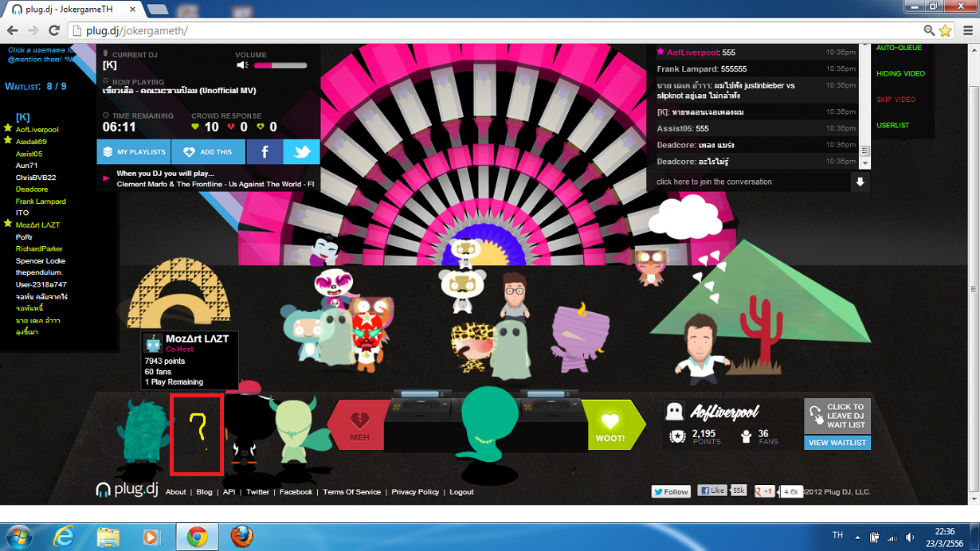Image resolution: width=980 pixels, height=551 pixels.
Task: Bookmark the page with the star icon
Action: 945,30
